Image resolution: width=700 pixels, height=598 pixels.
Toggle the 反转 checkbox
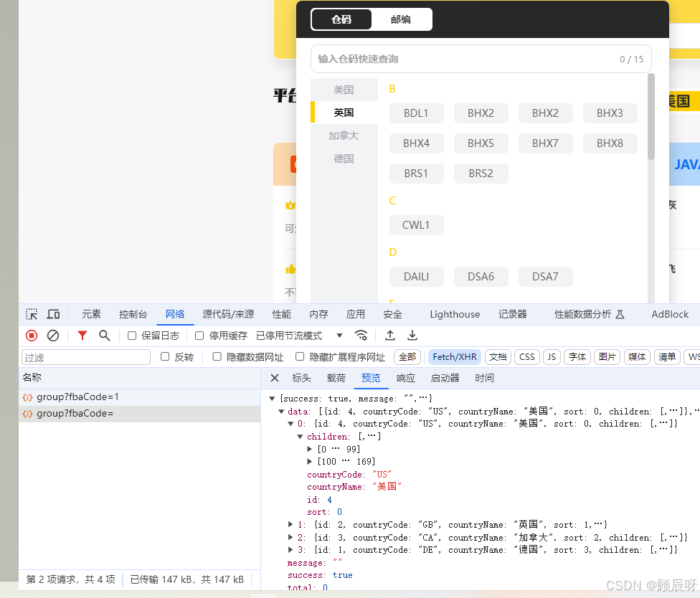[165, 356]
